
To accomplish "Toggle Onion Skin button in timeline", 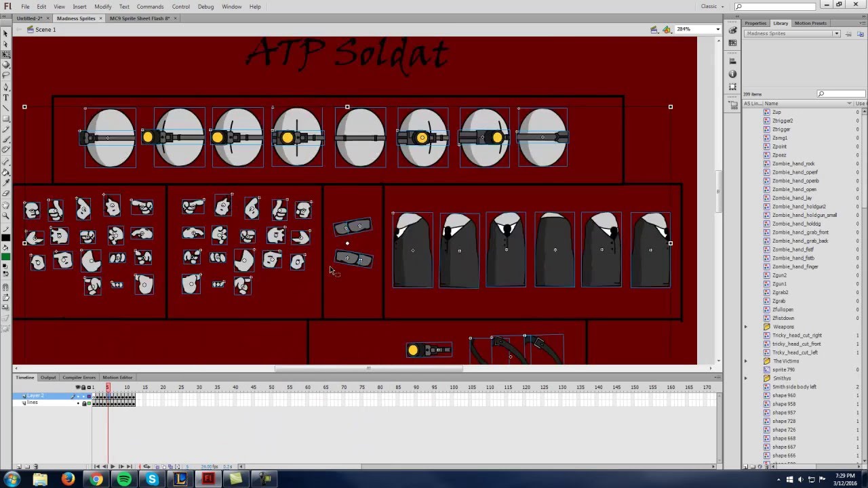I will point(157,466).
